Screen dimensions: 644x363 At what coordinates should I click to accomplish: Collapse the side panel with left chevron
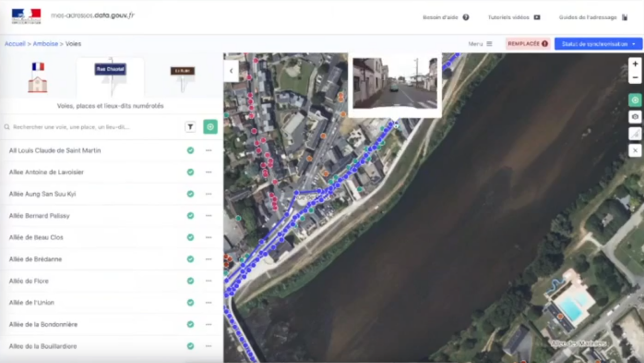(x=231, y=70)
